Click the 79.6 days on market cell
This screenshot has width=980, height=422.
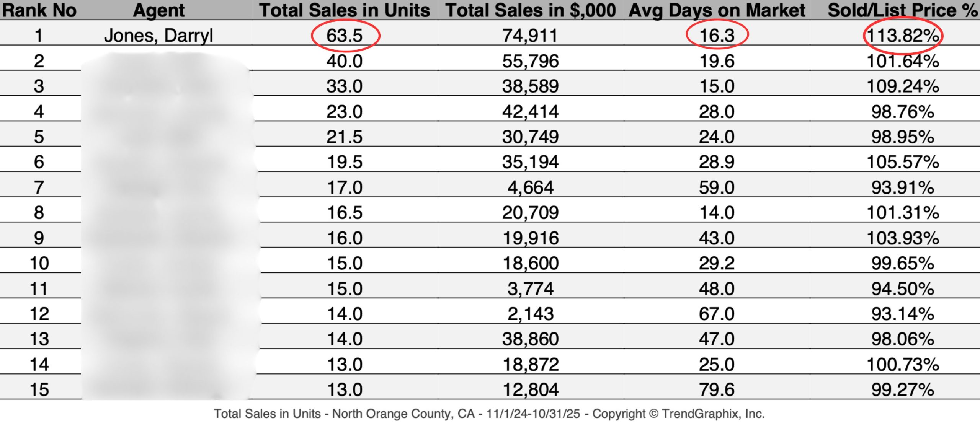click(717, 389)
